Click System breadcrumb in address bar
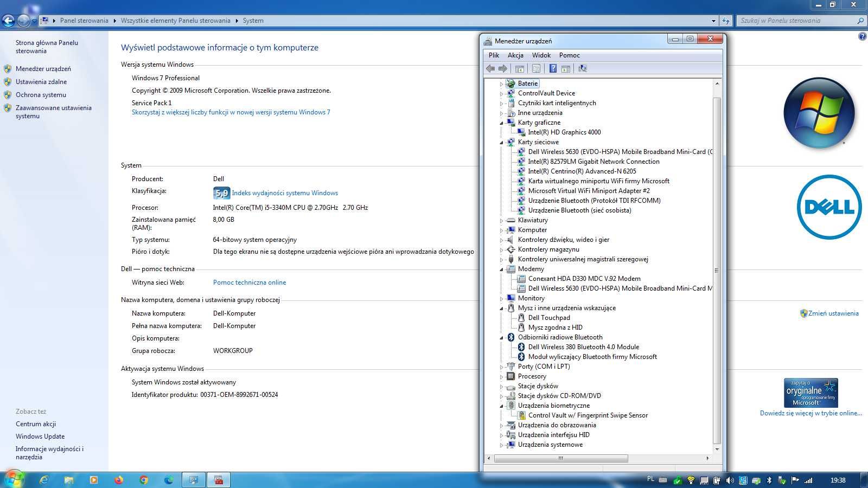Viewport: 868px width, 488px height. [253, 21]
